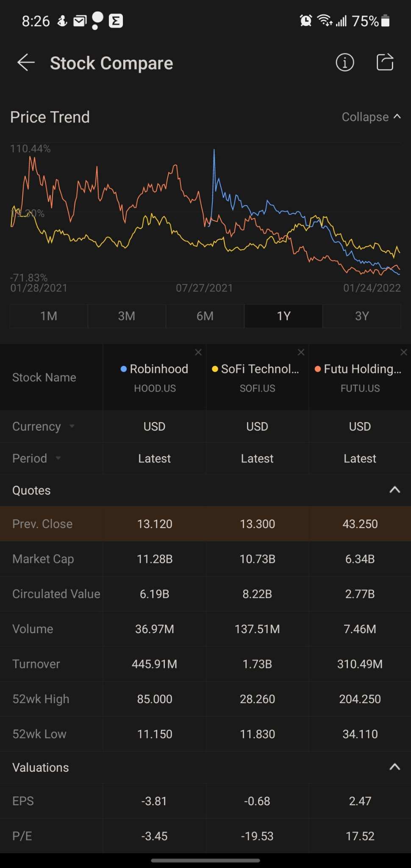Click Turnover value 310.49M
This screenshot has width=411, height=868.
click(x=360, y=664)
